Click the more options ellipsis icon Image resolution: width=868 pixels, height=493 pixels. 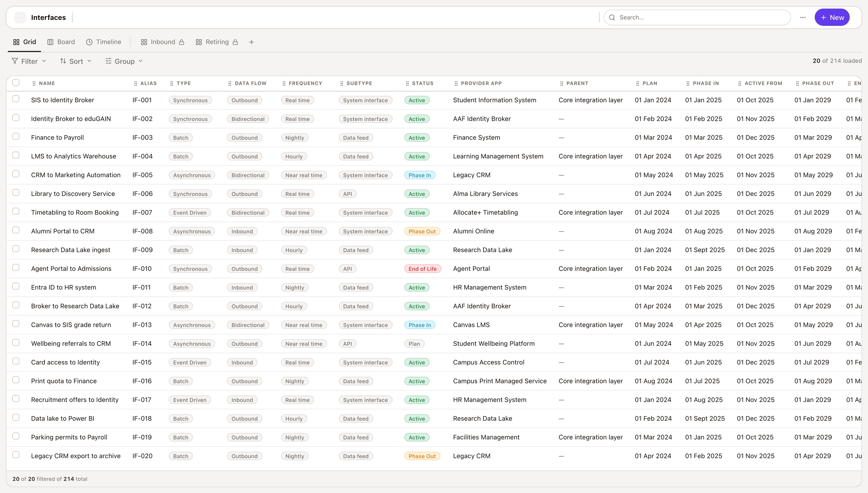[803, 18]
